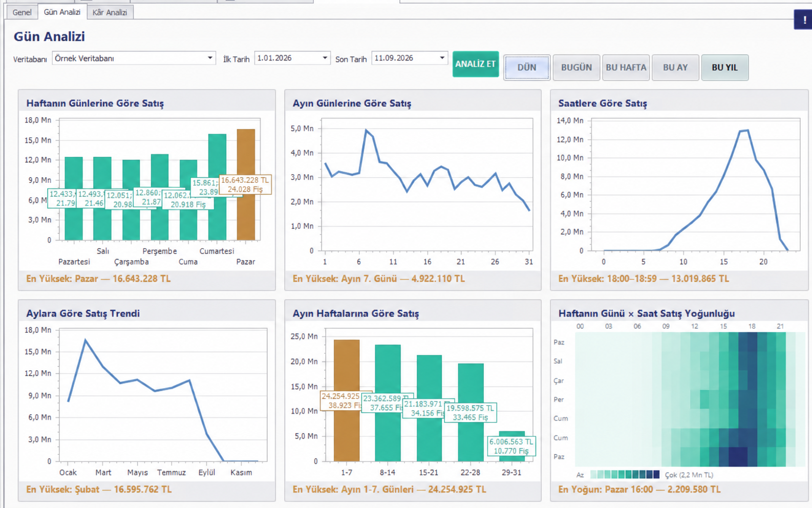Open the Kâr Analizi tab
This screenshot has width=812, height=508.
point(110,12)
